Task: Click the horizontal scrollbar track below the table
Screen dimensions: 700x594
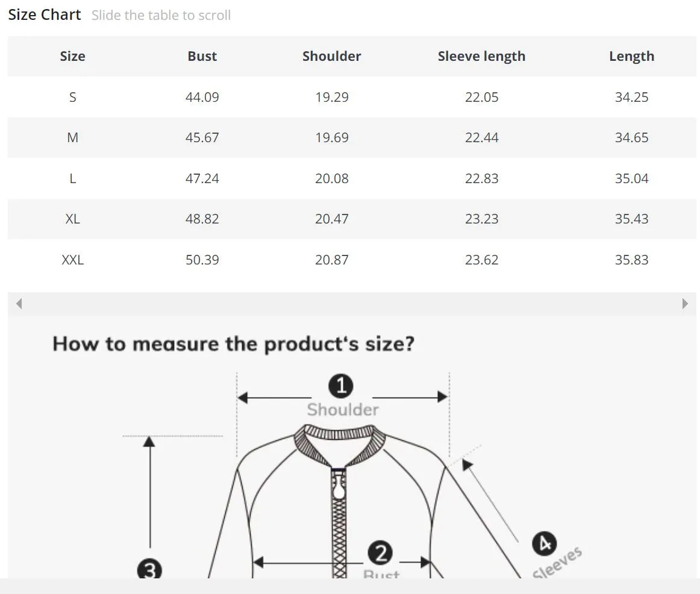Action: [x=352, y=304]
